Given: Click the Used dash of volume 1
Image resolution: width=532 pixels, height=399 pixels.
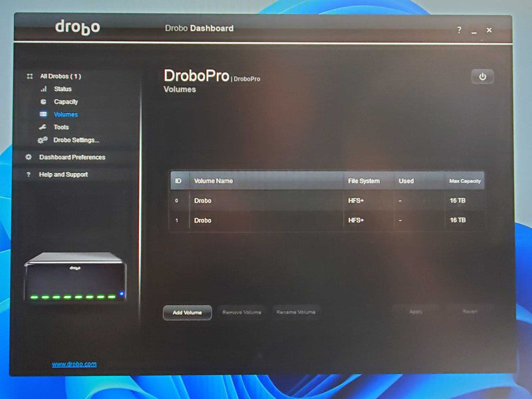Looking at the screenshot, I should pos(400,221).
